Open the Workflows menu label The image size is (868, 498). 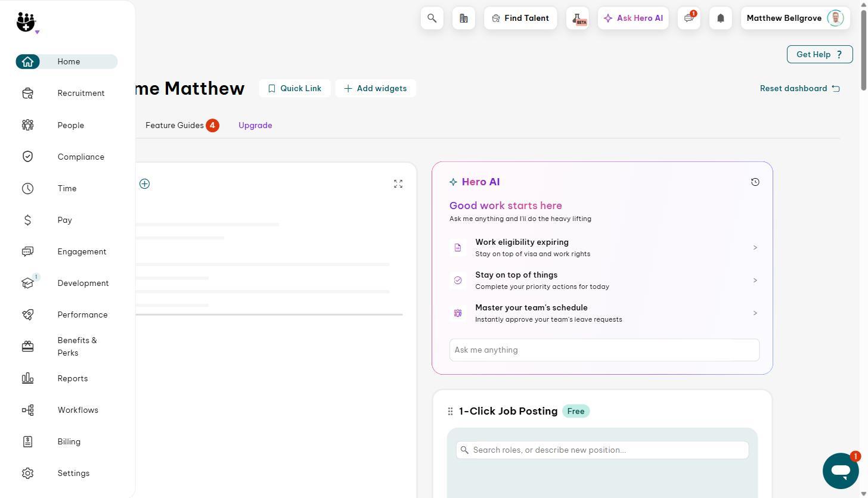78,410
